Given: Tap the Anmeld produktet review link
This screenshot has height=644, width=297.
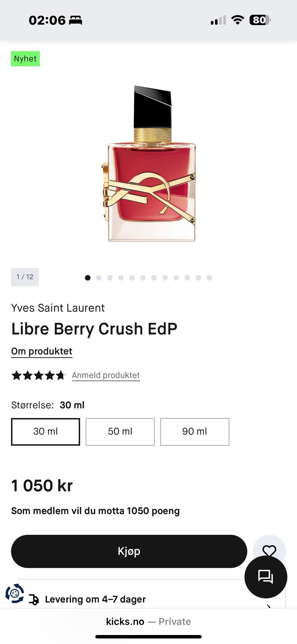Looking at the screenshot, I should click(106, 375).
